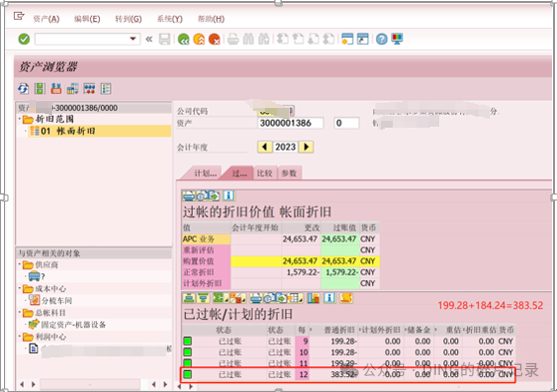Click the sort ascending icon in depreciation toolbar
This screenshot has height=392, width=557.
[x=189, y=298]
